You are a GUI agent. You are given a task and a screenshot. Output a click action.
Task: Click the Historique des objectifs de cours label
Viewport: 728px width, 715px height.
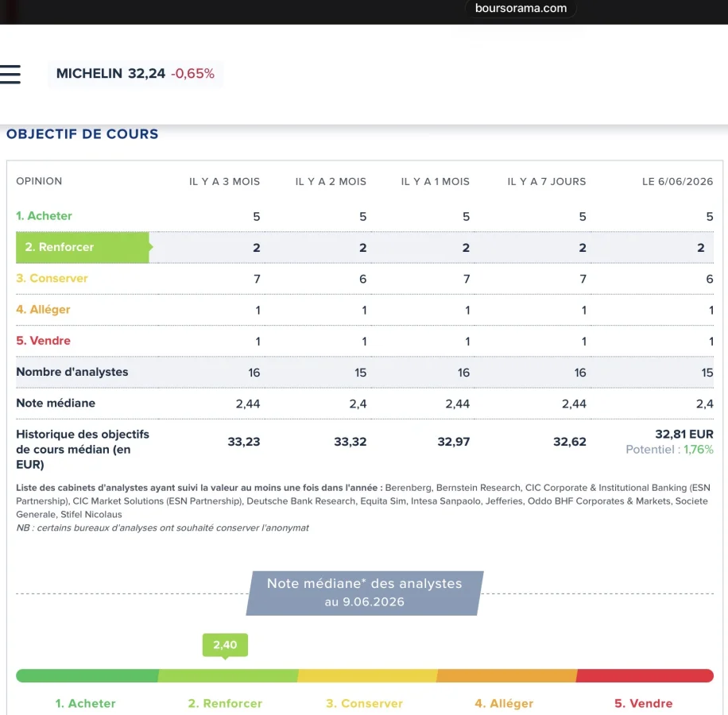[x=83, y=449]
